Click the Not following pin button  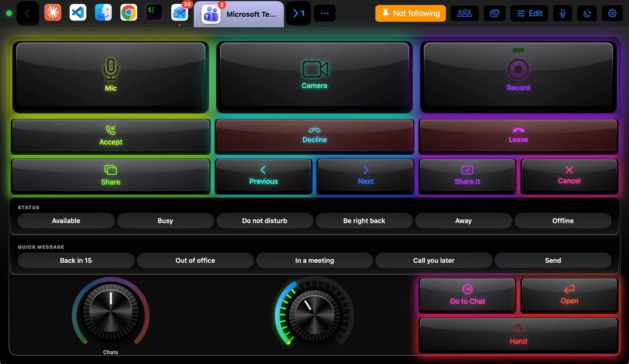tap(410, 13)
